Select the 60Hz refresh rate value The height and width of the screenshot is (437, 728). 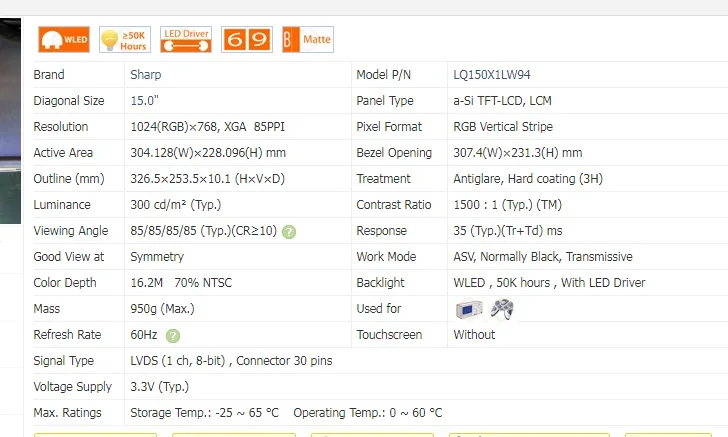coord(144,335)
